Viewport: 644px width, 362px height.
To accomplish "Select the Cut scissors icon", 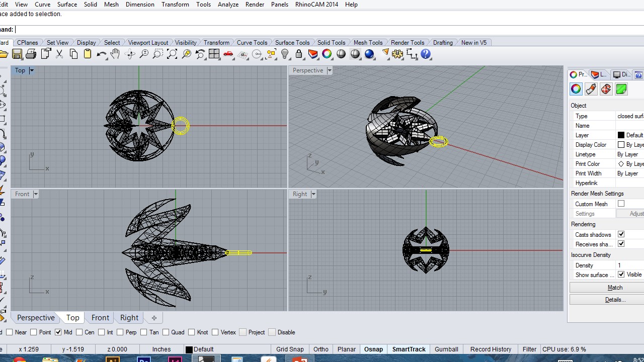I will (59, 54).
